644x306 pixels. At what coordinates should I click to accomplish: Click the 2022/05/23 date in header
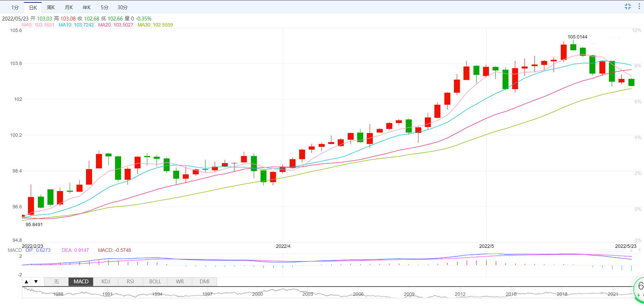(15, 18)
